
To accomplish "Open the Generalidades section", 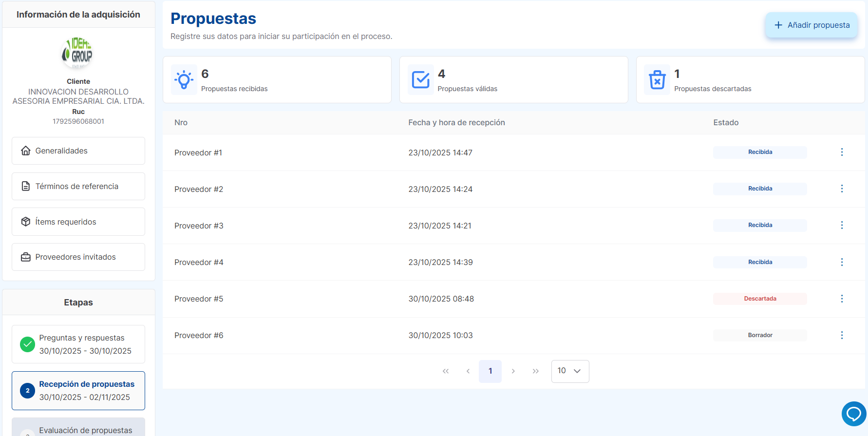I will (78, 151).
